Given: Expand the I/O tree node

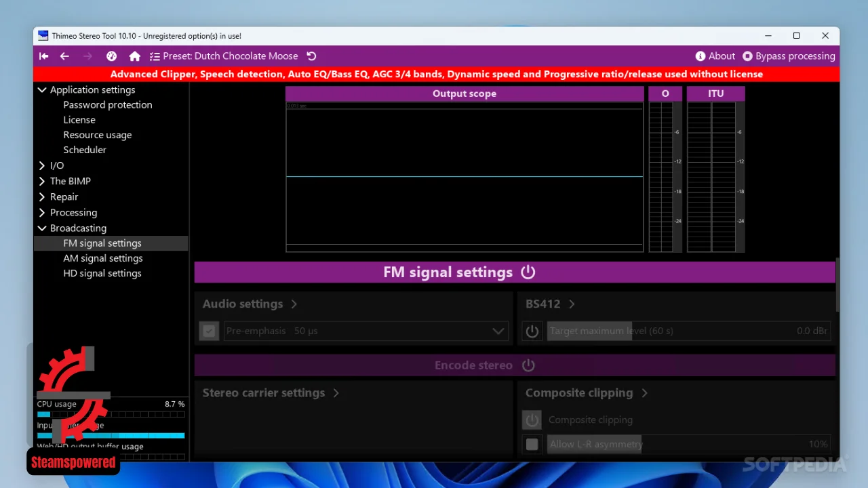Looking at the screenshot, I should click(x=42, y=165).
